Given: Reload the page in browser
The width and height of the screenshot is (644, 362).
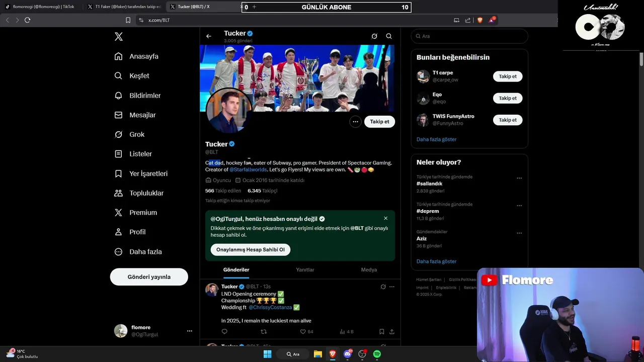Looking at the screenshot, I should [27, 20].
